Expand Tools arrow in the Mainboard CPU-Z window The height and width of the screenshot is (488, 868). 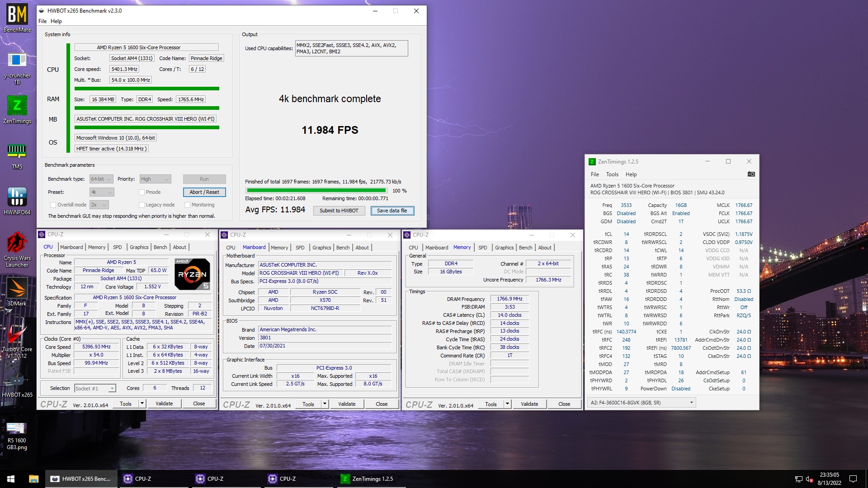pos(325,404)
